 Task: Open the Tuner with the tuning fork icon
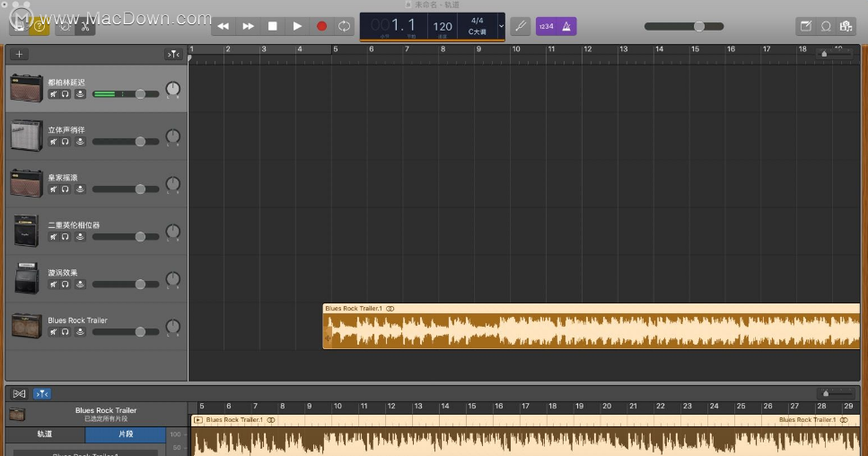tap(521, 26)
